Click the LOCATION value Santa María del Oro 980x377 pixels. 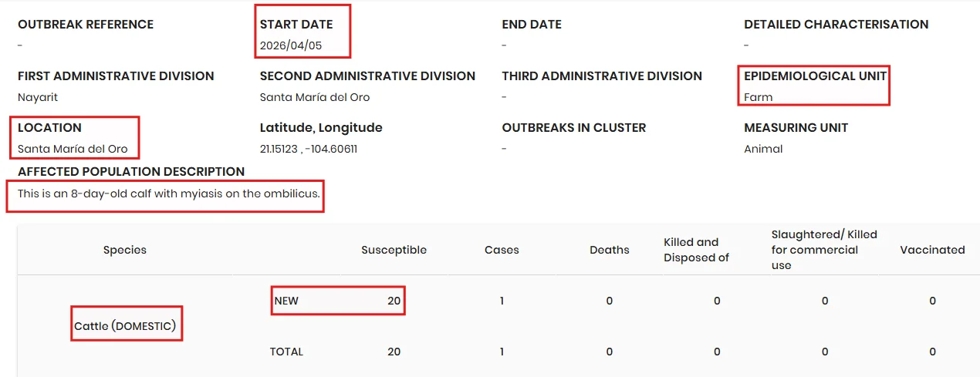[73, 149]
